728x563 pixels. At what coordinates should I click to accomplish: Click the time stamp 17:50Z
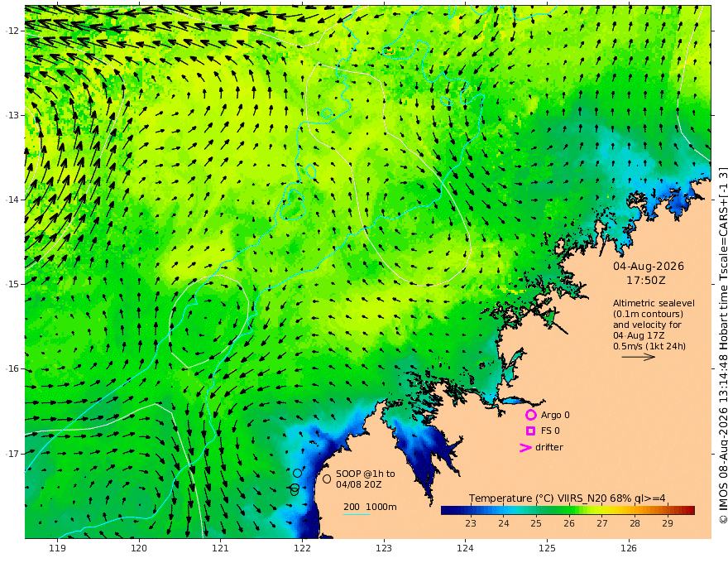tap(646, 281)
